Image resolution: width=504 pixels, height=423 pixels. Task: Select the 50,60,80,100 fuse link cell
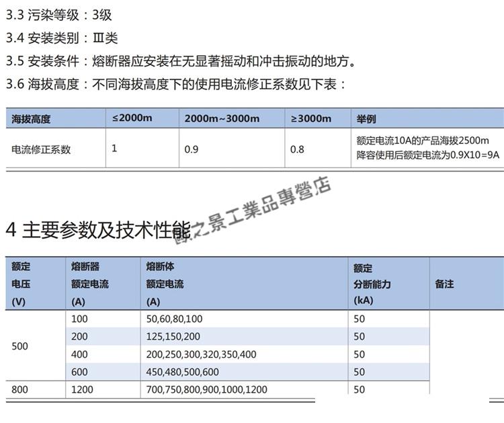pyautogui.click(x=174, y=319)
